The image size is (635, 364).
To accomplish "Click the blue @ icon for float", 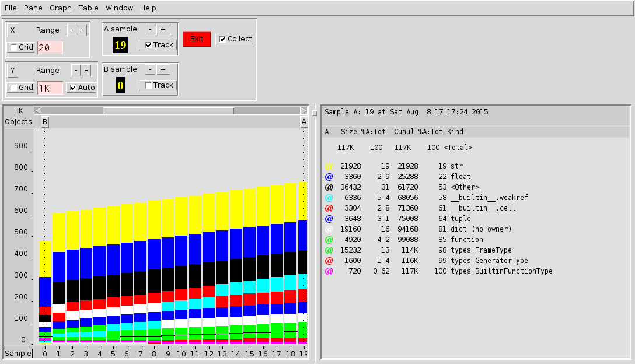I will coord(329,177).
